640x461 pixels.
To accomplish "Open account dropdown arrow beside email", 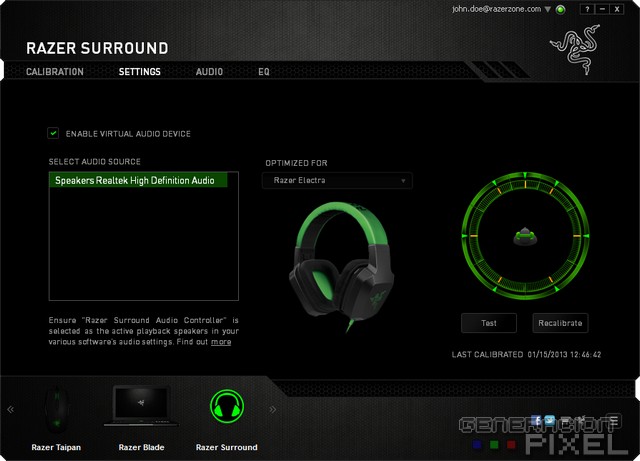I will 548,9.
